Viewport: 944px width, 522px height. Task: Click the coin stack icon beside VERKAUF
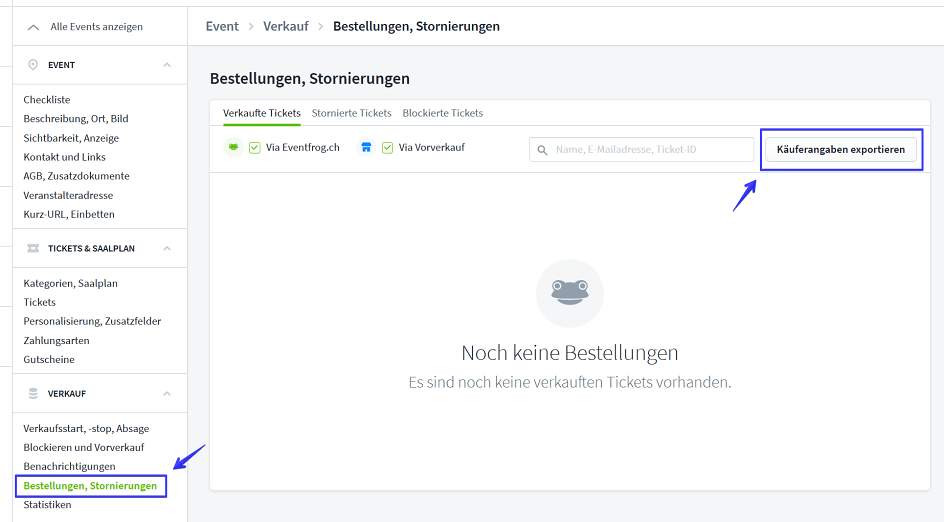pyautogui.click(x=33, y=394)
